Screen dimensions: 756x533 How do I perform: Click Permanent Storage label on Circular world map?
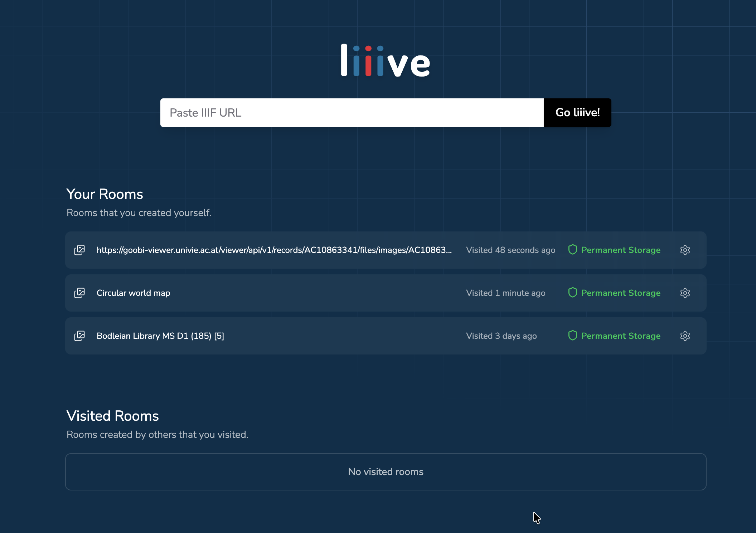pos(621,293)
